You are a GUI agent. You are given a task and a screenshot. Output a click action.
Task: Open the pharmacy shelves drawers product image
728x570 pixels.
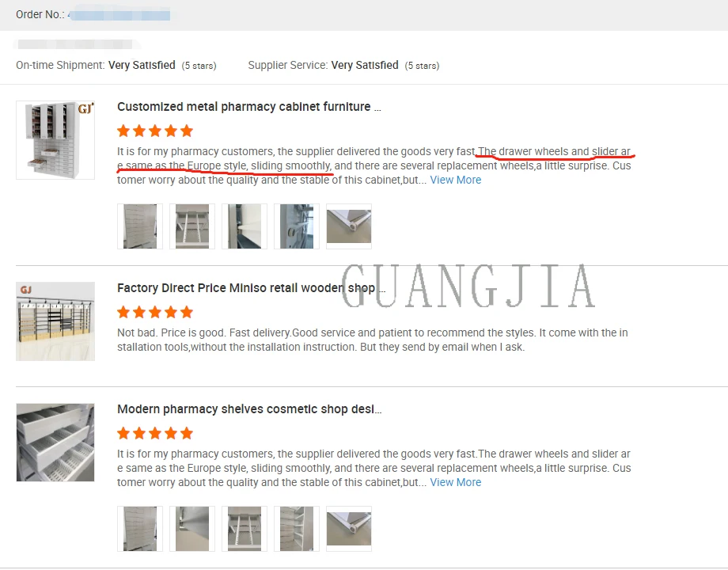[x=55, y=443]
